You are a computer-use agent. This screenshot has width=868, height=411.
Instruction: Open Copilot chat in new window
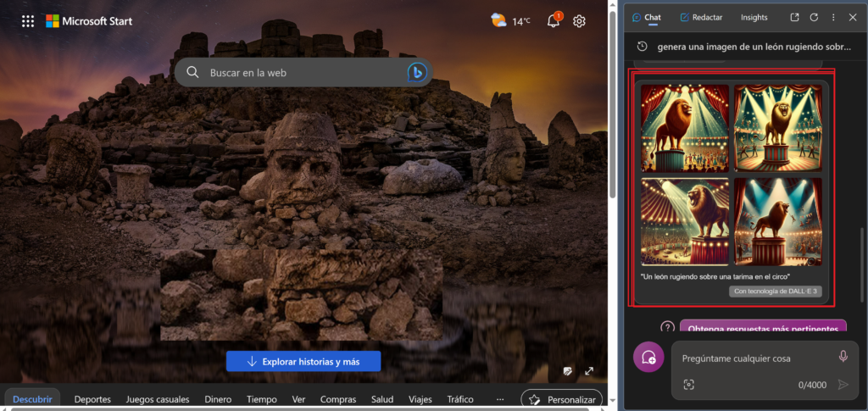click(794, 17)
